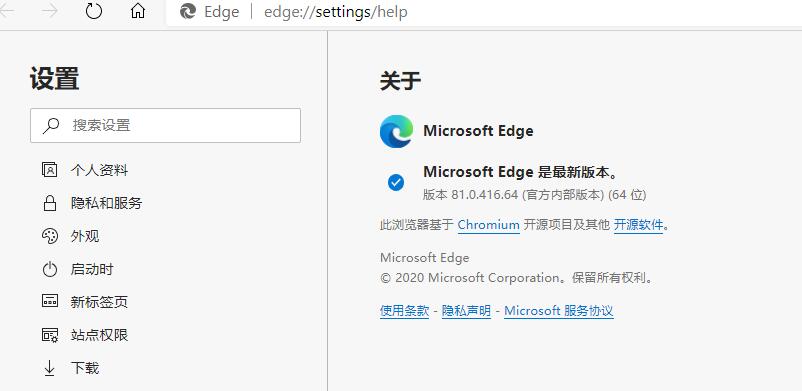Viewport: 802px width, 391px height.
Task: Open the Microsoft 服务协议 link
Action: tap(559, 311)
